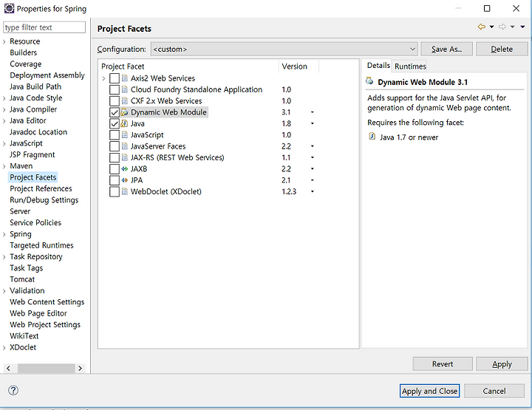Check Cloud Foundry Standalone Application facet

(x=115, y=89)
